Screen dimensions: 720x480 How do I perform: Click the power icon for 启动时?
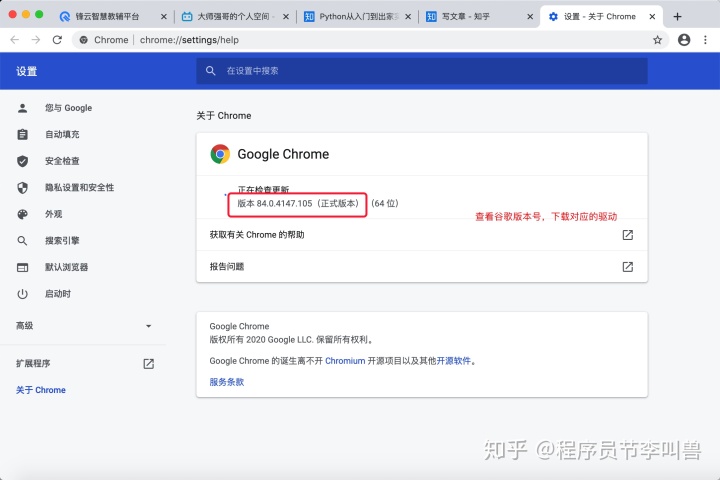(x=22, y=294)
